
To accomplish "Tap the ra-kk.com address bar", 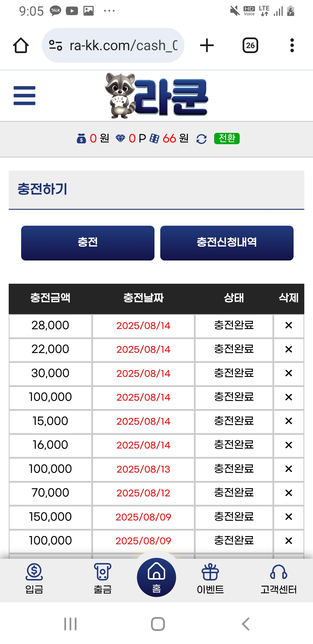I will pos(113,45).
